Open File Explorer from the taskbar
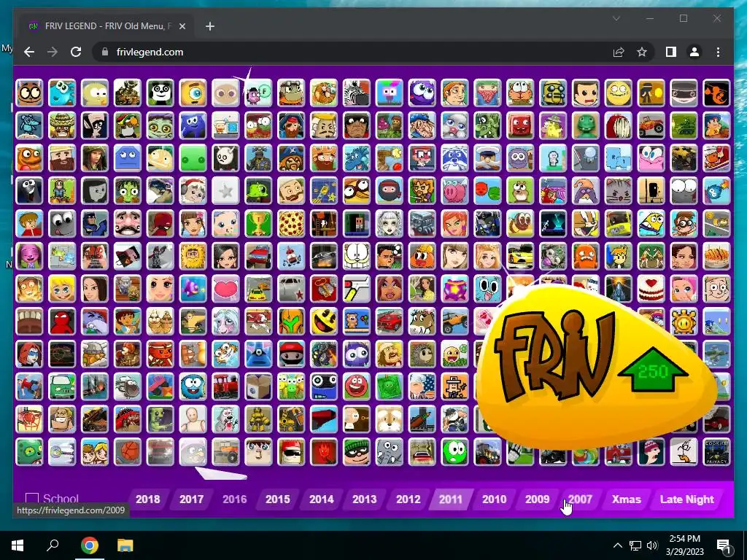Image resolution: width=747 pixels, height=560 pixels. 125,545
